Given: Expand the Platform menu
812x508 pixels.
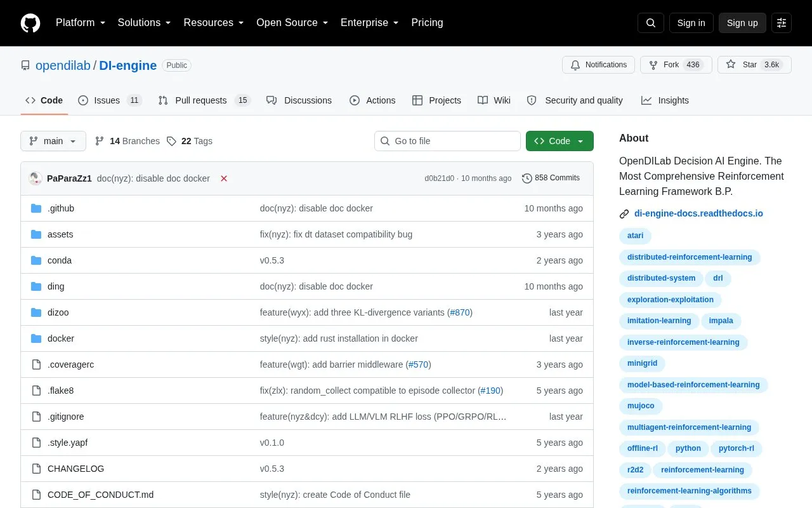Looking at the screenshot, I should point(81,23).
